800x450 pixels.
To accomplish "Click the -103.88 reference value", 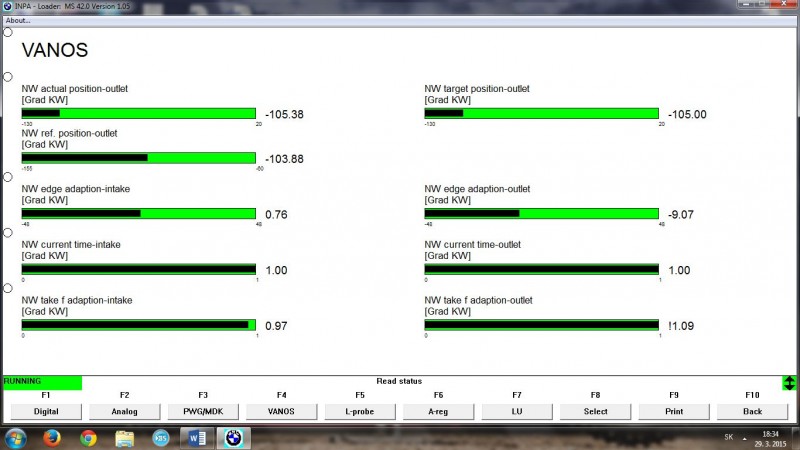I will point(284,159).
